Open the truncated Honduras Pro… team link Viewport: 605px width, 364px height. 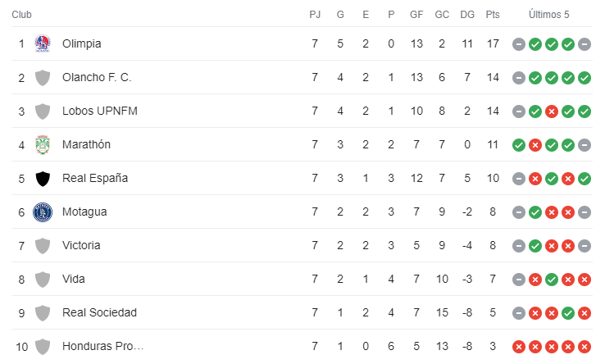(103, 346)
